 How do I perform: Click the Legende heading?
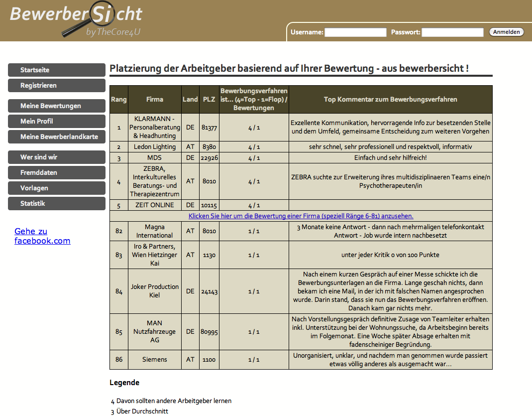124,383
